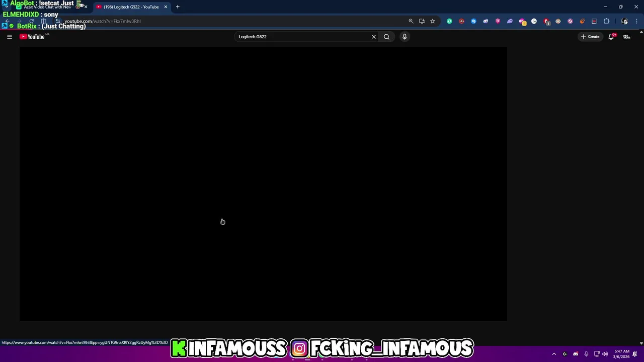
Task: Reload the page
Action: point(31,21)
